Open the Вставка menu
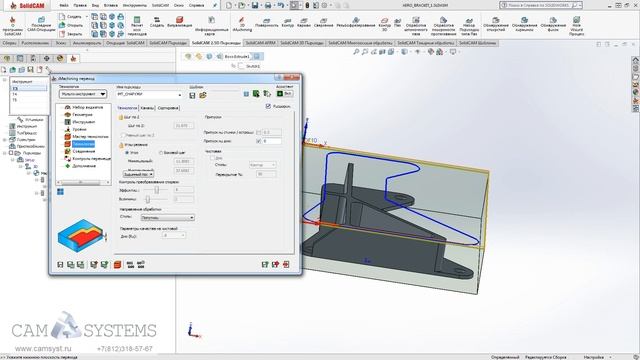640x360 pixels. tap(111, 6)
